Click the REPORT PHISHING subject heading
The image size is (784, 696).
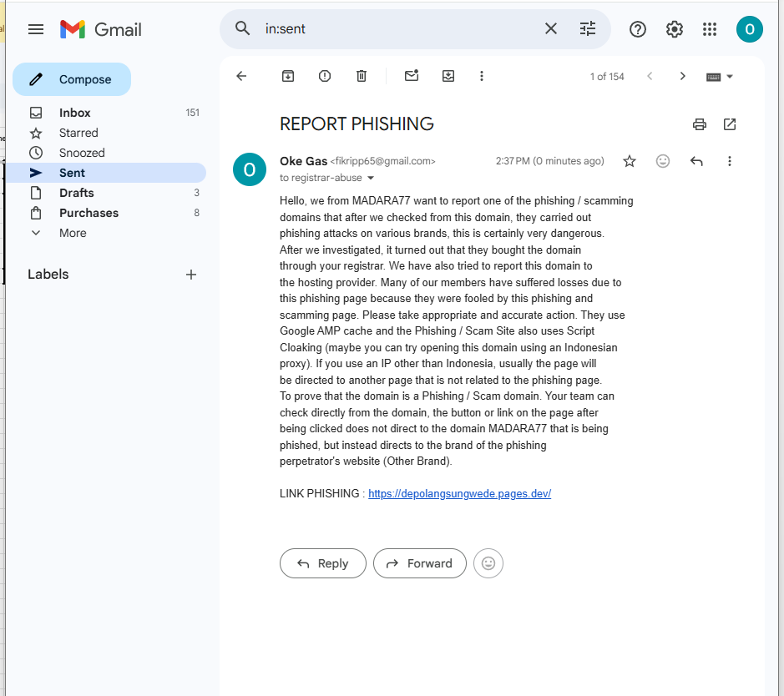coord(357,124)
